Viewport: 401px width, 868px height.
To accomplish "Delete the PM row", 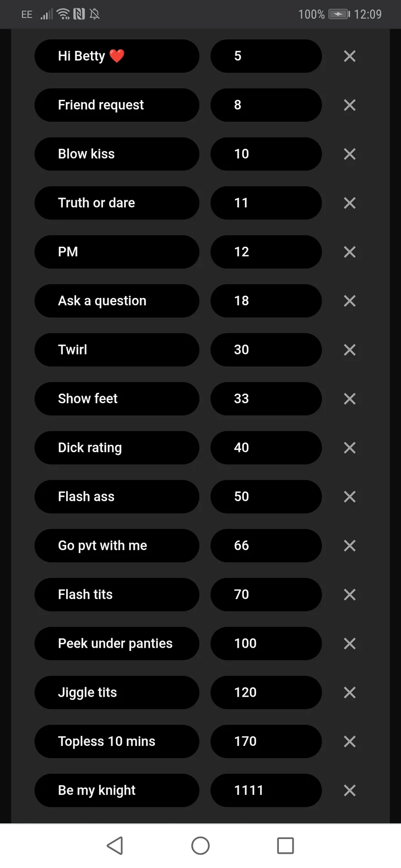I will (349, 252).
